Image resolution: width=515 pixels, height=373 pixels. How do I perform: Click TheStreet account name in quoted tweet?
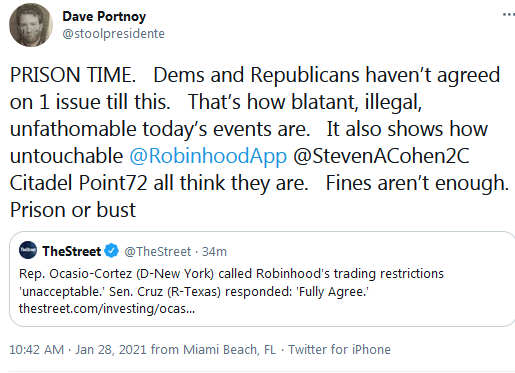click(x=71, y=251)
